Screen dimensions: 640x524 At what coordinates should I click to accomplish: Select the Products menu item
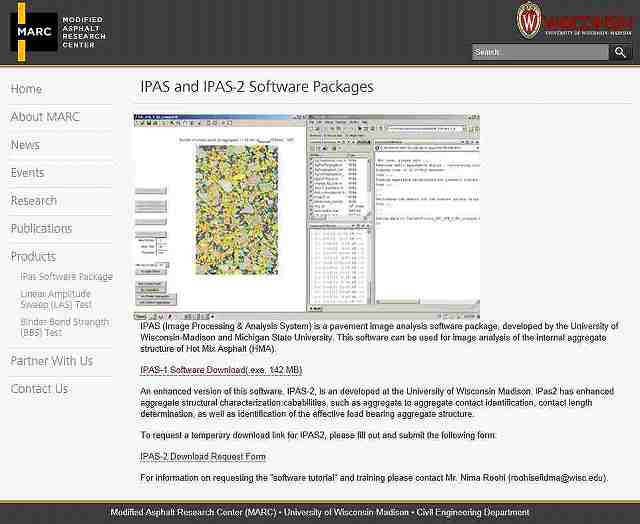click(x=33, y=257)
